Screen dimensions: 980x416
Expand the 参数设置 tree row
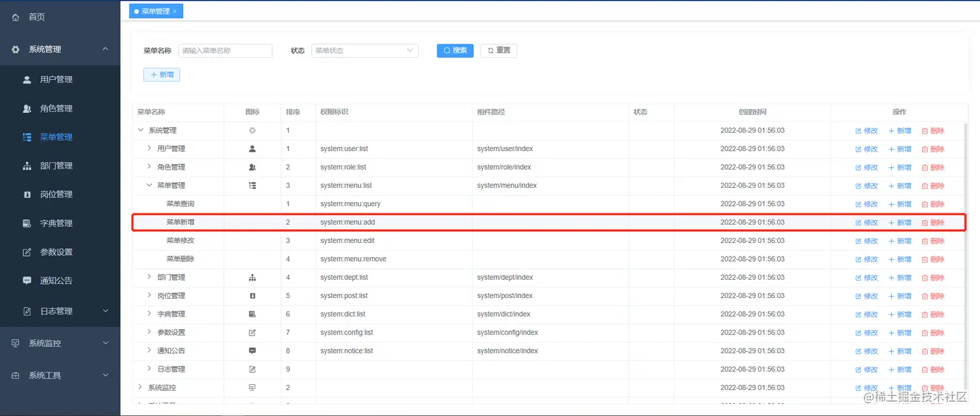coord(150,332)
